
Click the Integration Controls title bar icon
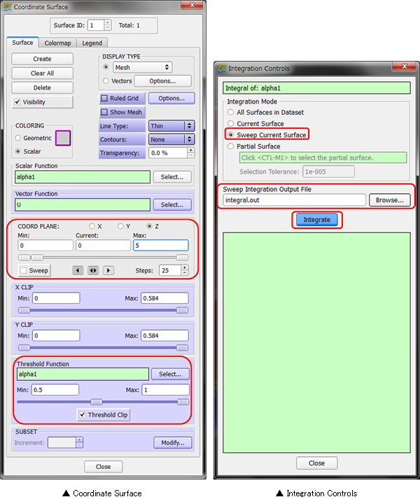point(222,69)
